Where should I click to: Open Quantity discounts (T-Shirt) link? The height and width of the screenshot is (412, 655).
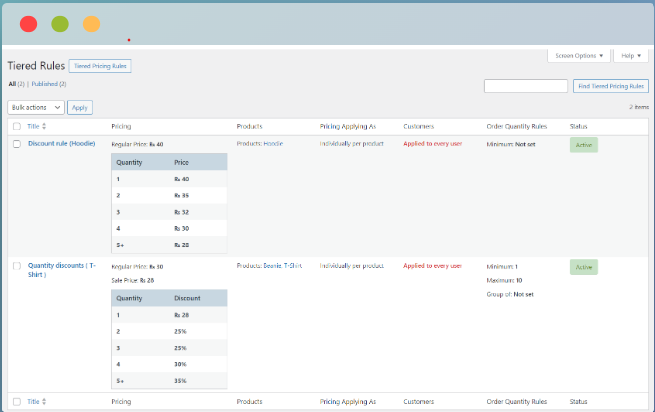point(61,270)
